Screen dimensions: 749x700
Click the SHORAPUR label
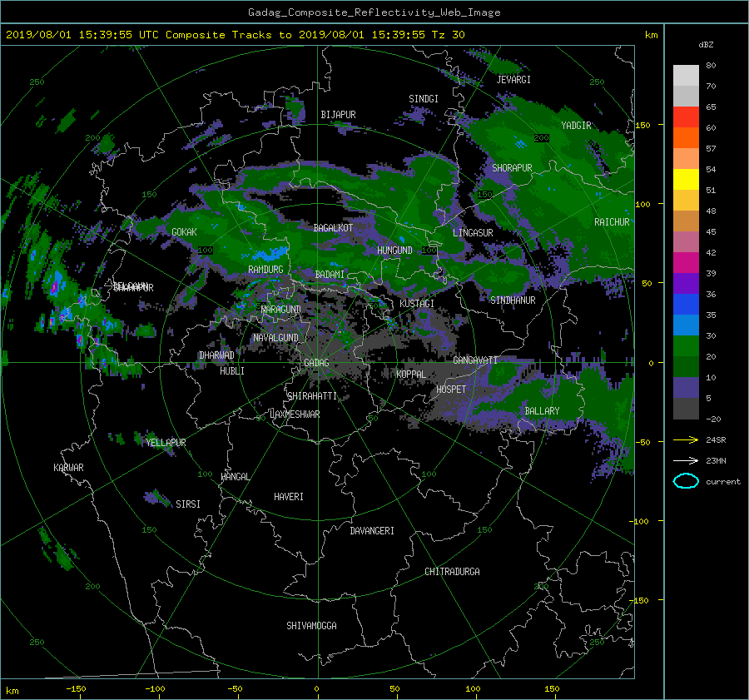(x=512, y=168)
